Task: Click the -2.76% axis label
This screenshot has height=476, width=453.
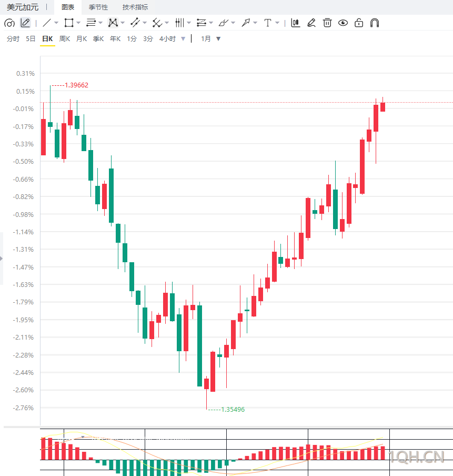Action: [23, 408]
